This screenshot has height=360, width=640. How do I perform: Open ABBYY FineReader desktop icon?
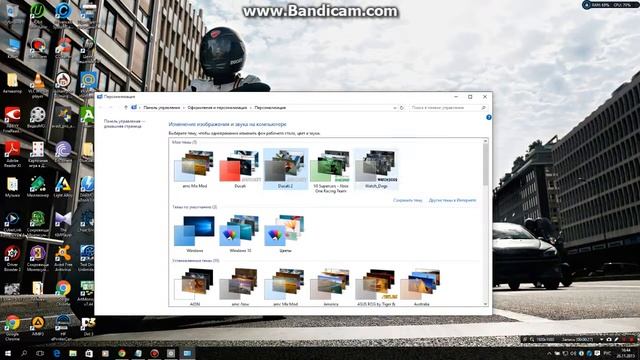(x=12, y=120)
